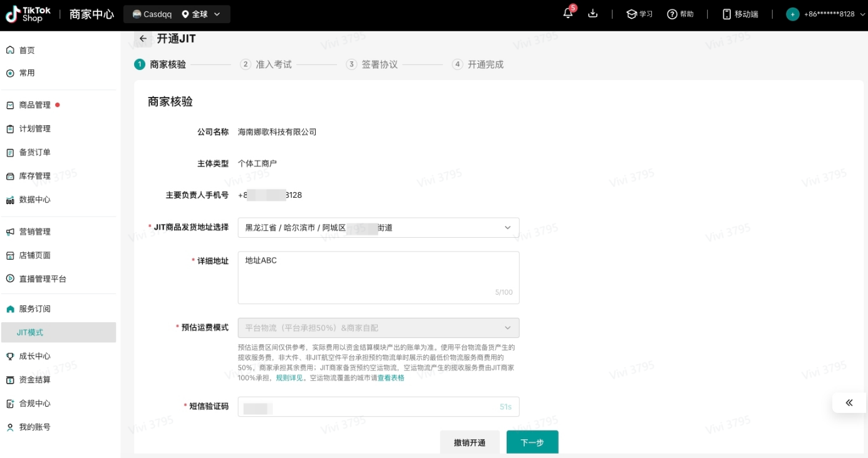Open the JIT商品发货地址选择 dropdown
The height and width of the screenshot is (458, 868).
click(x=378, y=227)
